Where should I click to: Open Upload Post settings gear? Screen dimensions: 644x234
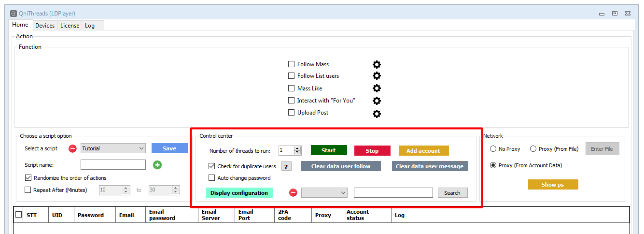pyautogui.click(x=377, y=114)
